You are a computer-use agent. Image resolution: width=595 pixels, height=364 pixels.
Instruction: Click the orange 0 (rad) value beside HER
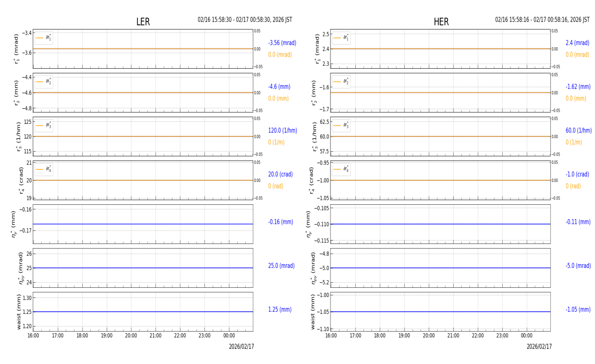point(574,186)
